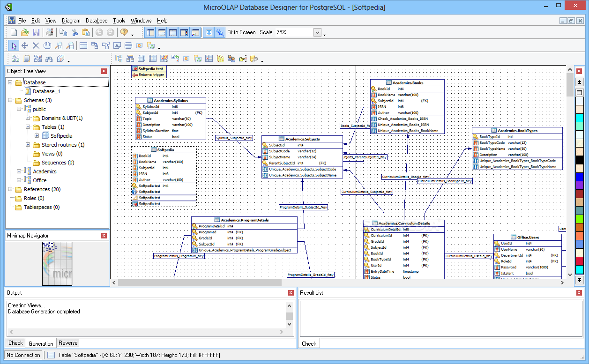Save the current project using the Save icon

click(36, 32)
